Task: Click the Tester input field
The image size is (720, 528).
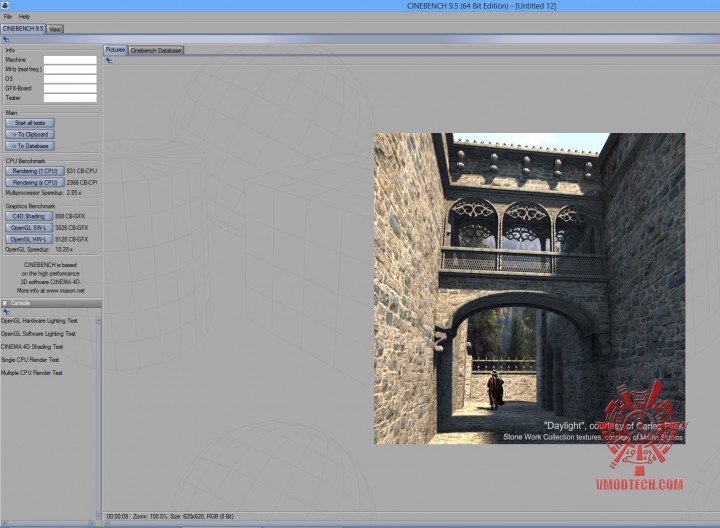Action: click(70, 98)
